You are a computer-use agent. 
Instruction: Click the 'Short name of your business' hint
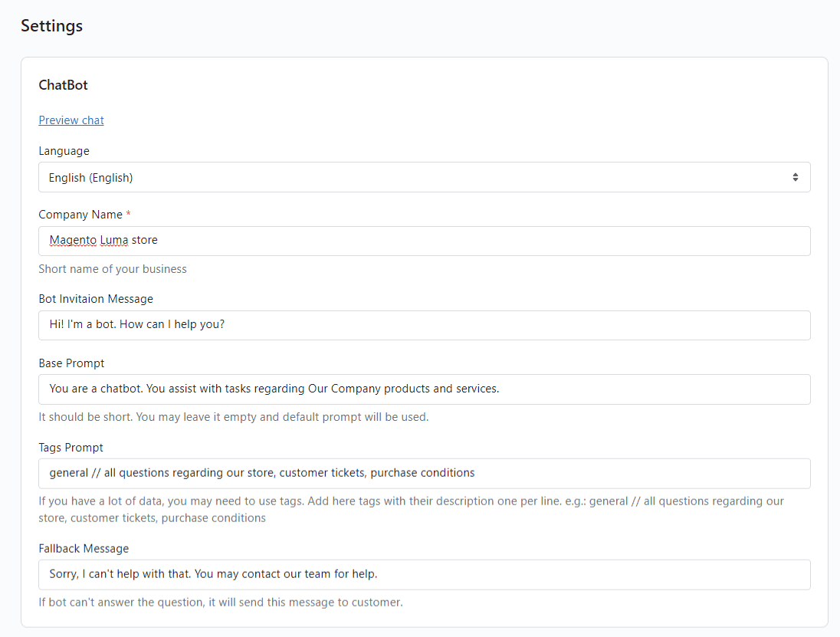point(113,269)
